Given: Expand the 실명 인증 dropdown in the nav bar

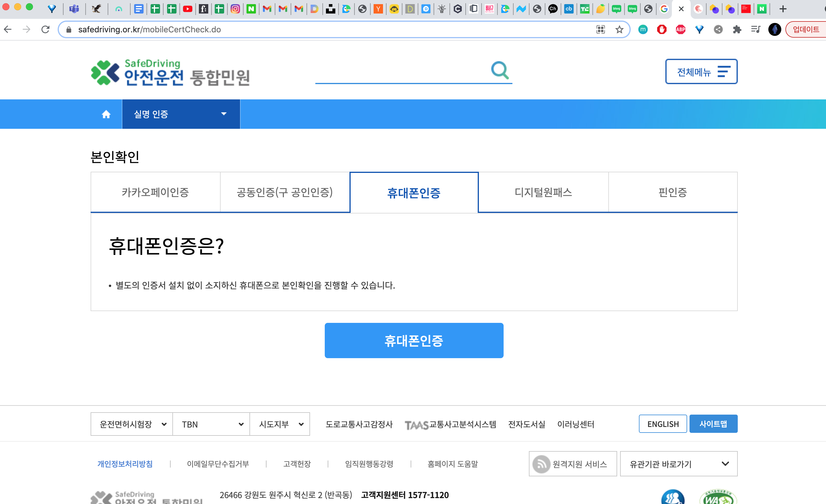Looking at the screenshot, I should [x=181, y=114].
